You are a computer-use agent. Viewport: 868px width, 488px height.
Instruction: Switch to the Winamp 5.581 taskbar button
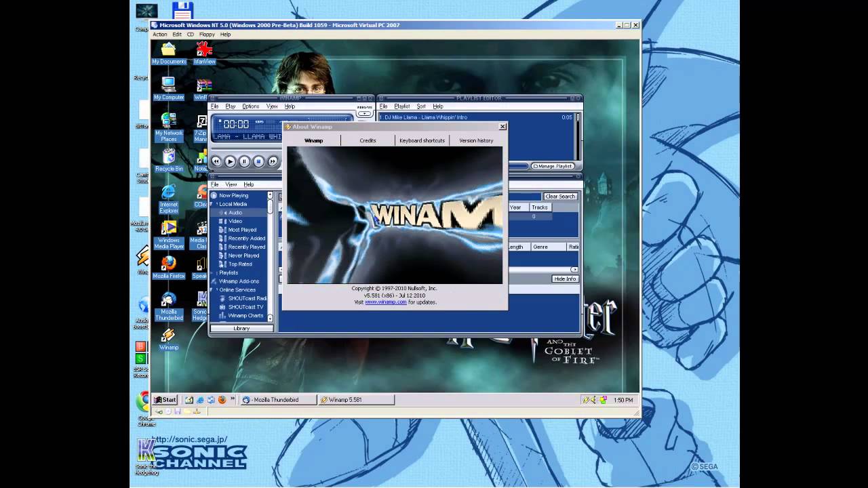click(x=356, y=400)
